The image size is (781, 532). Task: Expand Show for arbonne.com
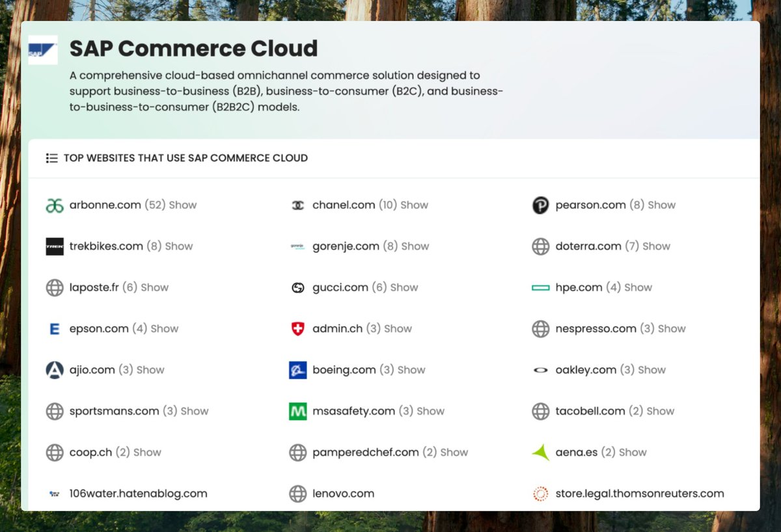183,205
